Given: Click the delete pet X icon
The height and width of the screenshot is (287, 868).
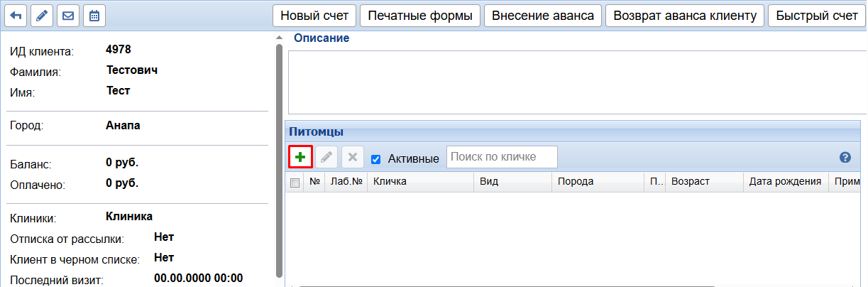Looking at the screenshot, I should [352, 157].
